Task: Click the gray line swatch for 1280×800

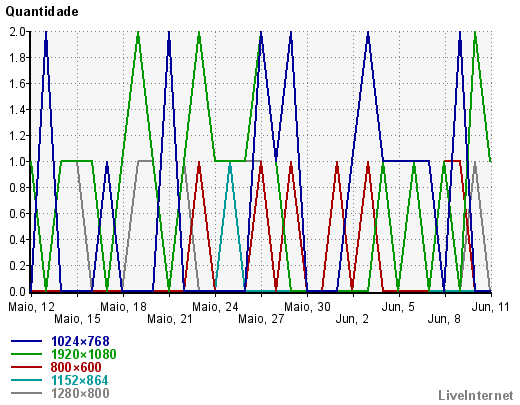Action: coord(27,393)
